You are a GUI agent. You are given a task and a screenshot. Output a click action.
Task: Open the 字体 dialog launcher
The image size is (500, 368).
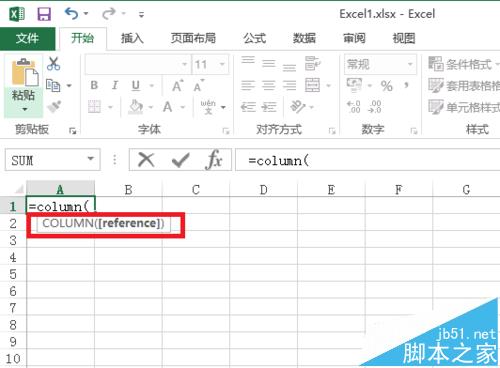tap(226, 131)
